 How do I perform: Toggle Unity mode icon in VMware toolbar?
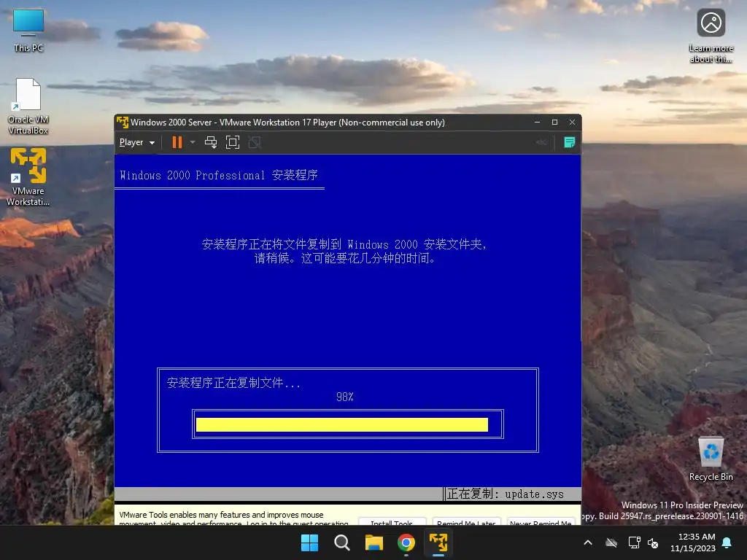tap(255, 142)
